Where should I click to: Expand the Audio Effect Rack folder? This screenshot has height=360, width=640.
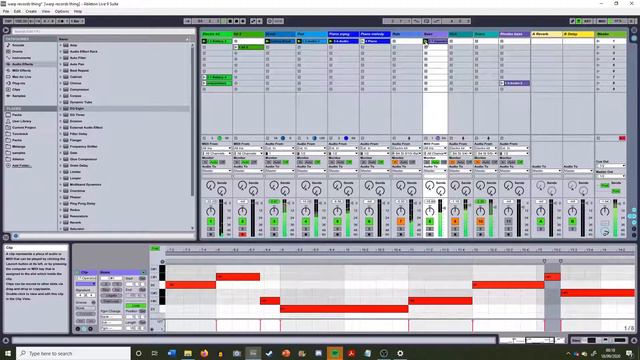pyautogui.click(x=60, y=51)
